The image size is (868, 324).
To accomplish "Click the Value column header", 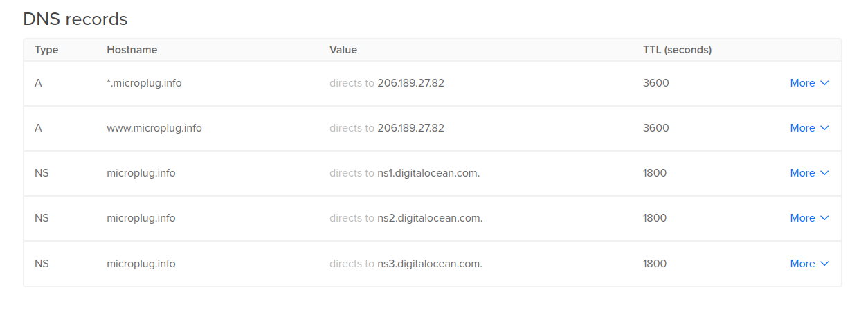I will pyautogui.click(x=343, y=50).
